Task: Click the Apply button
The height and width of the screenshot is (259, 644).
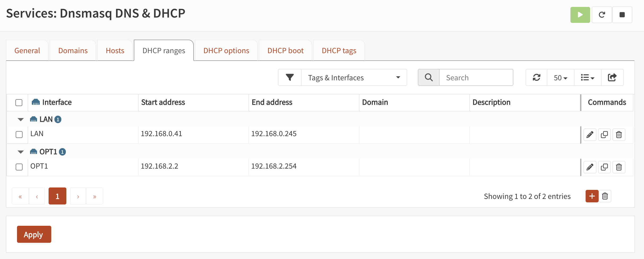Action: [x=34, y=234]
